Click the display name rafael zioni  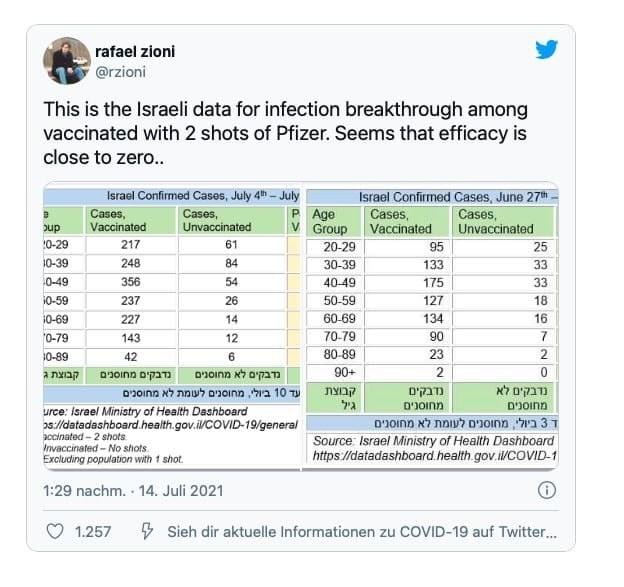(142, 50)
